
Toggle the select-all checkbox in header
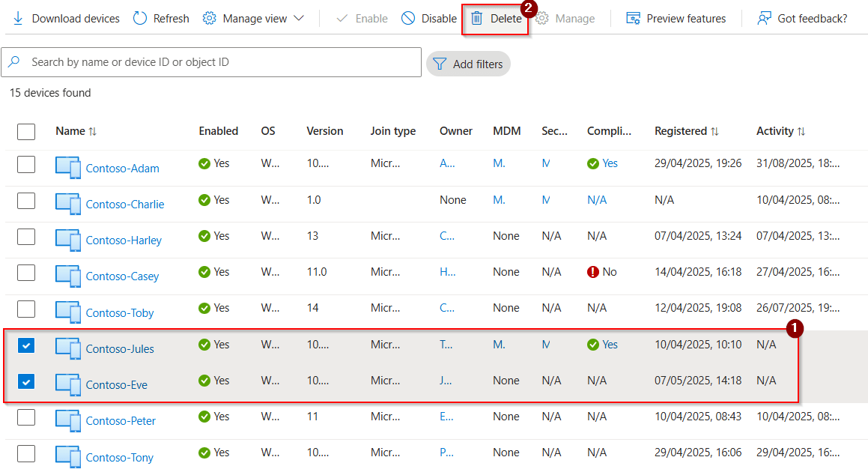click(x=26, y=132)
